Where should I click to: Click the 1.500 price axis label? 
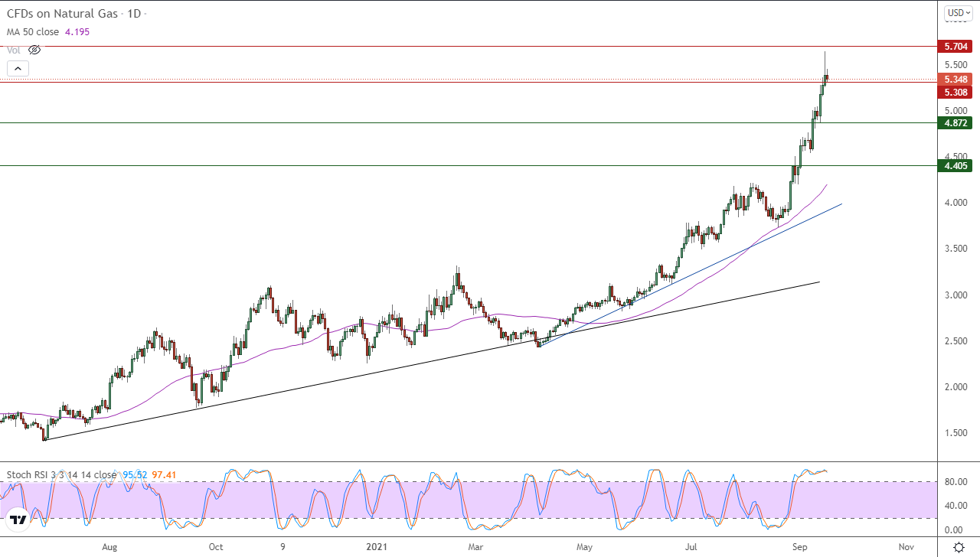(x=955, y=432)
